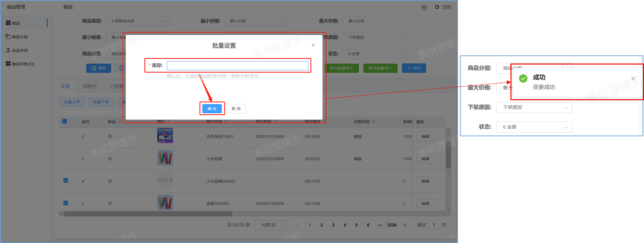The height and width of the screenshot is (243, 644).
Task: Open the 会员系统CRM1 product thumbnail
Action: [x=165, y=136]
